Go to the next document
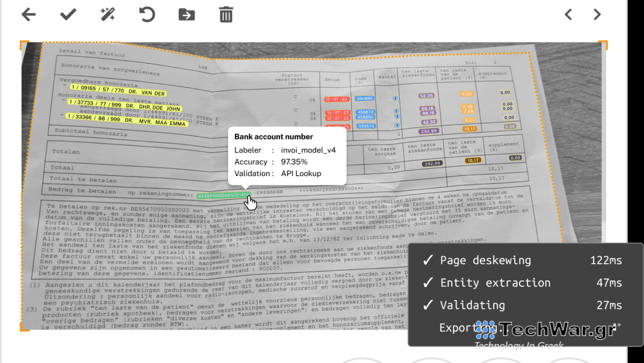This screenshot has height=363, width=644. point(597,14)
